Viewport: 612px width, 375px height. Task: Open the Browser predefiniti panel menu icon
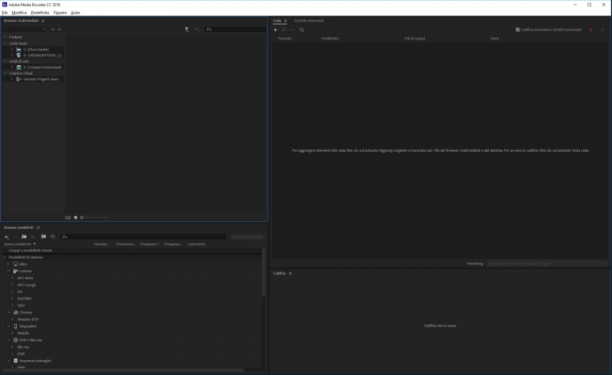tap(38, 227)
